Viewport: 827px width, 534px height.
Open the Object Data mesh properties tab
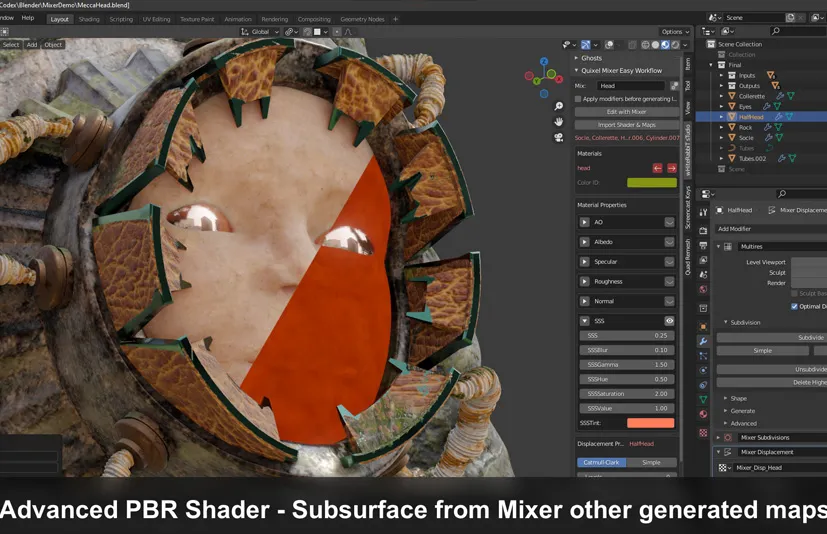tap(703, 399)
